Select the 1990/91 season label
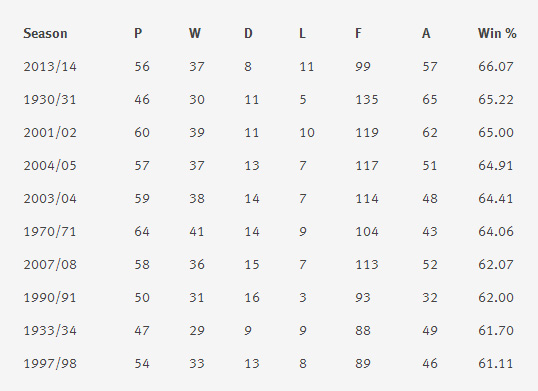This screenshot has height=391, width=538. pyautogui.click(x=50, y=297)
